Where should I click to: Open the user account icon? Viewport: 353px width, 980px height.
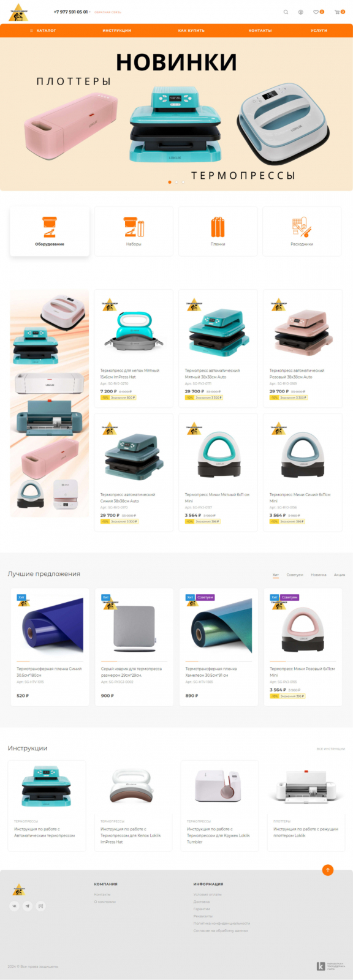[301, 12]
